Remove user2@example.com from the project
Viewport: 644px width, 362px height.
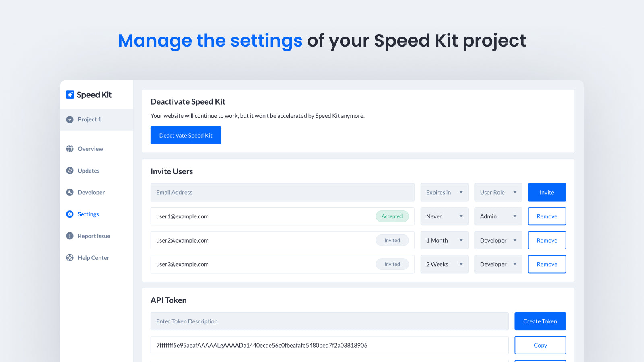click(547, 240)
